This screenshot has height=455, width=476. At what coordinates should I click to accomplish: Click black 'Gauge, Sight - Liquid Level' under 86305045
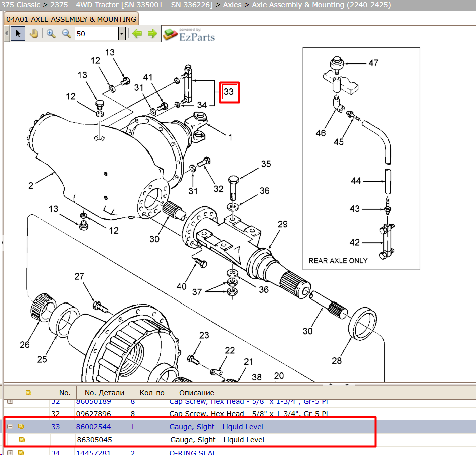(x=217, y=440)
